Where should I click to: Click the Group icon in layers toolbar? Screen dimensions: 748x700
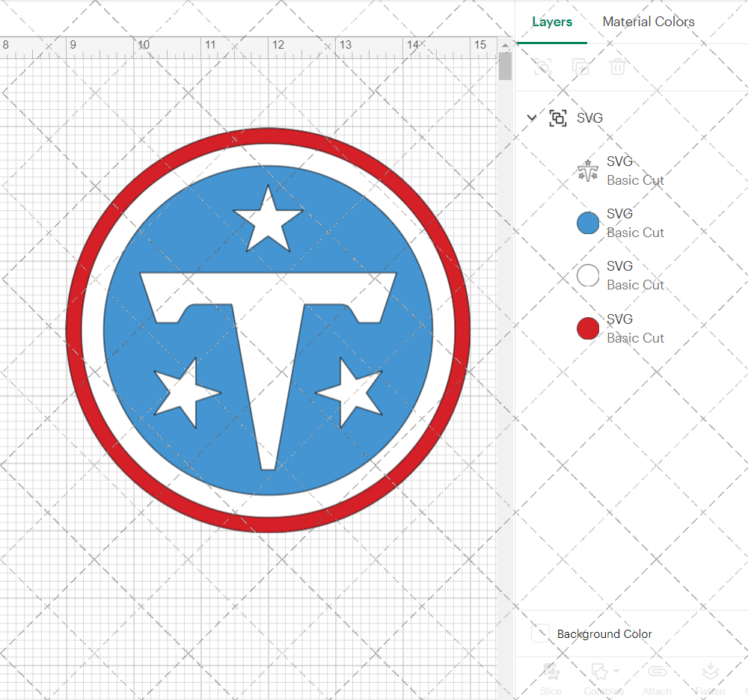pyautogui.click(x=543, y=67)
